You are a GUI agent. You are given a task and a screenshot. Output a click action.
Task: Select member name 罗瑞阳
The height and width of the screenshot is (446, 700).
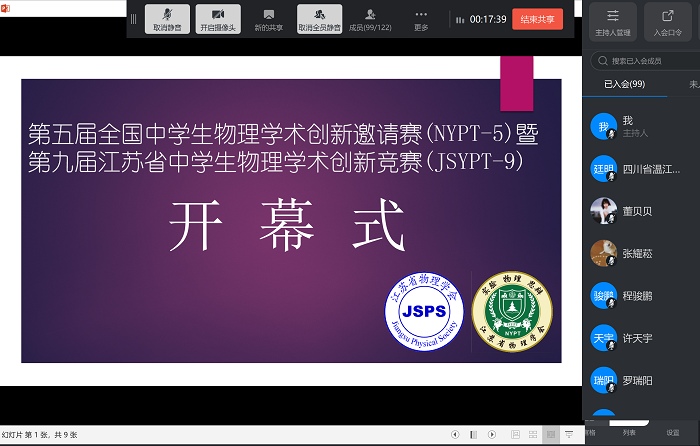click(x=637, y=381)
